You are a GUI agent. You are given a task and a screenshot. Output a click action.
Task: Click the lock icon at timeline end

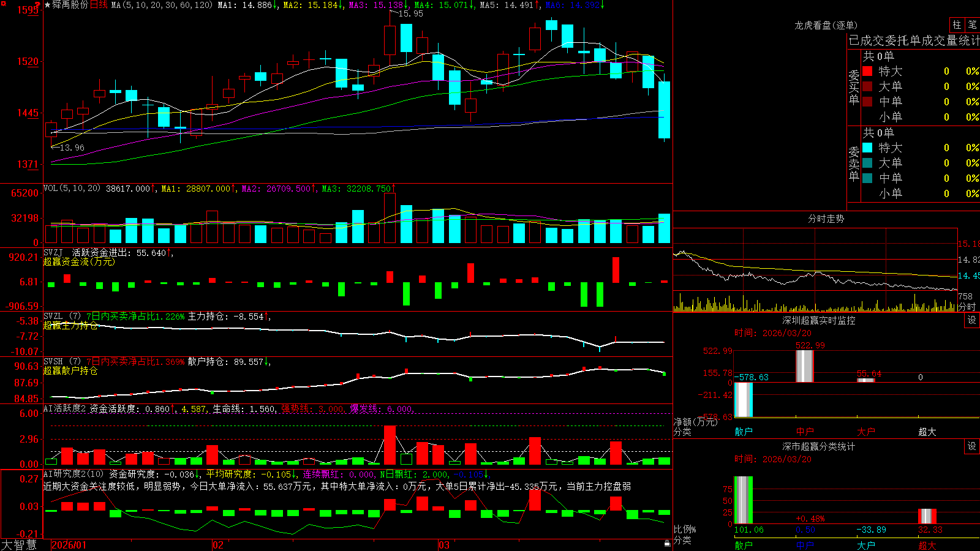[667, 543]
